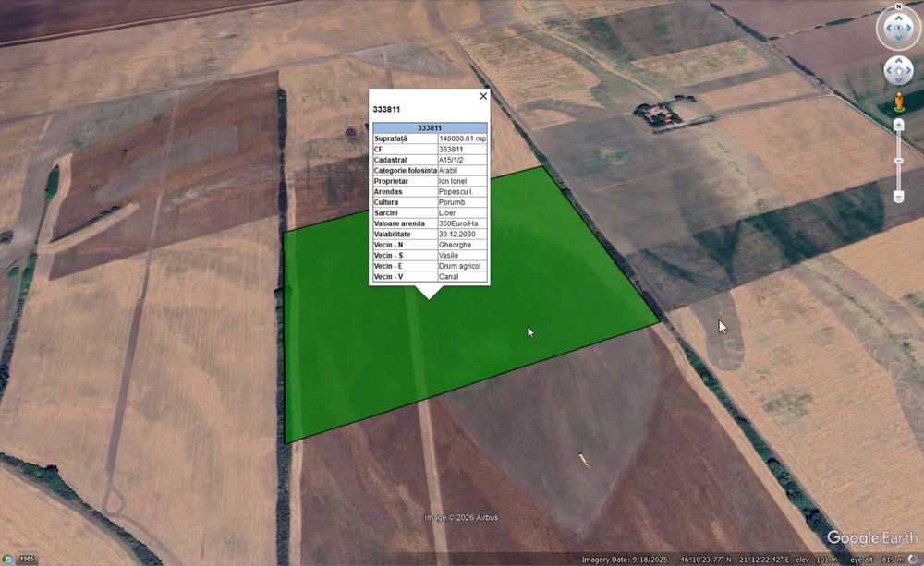Pick the orange Street View pegman
This screenshot has width=924, height=566.
[x=899, y=102]
